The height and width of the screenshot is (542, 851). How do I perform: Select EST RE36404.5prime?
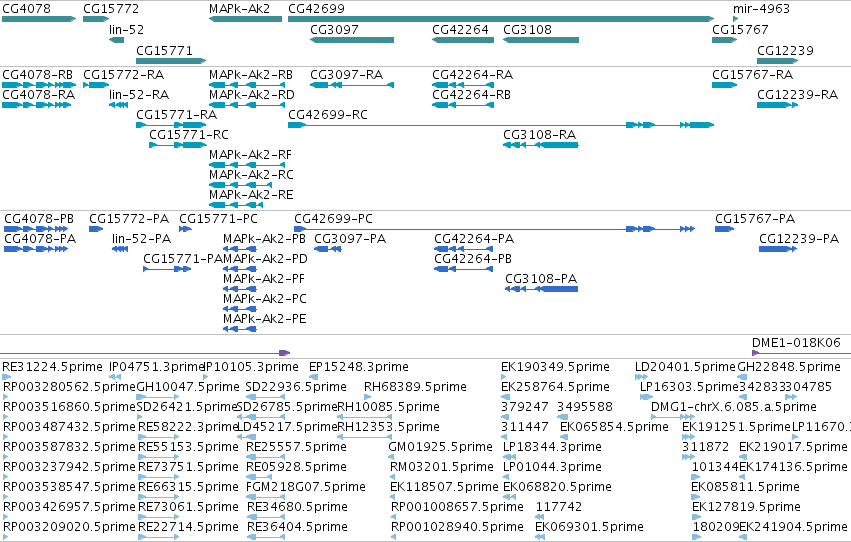[297, 528]
